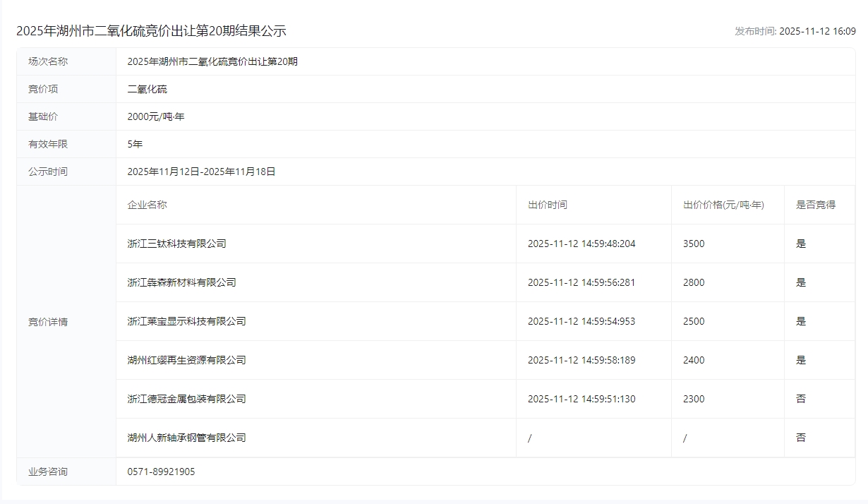Click the 出价价格(元/吨·年) column header
This screenshot has height=504, width=868.
point(723,205)
